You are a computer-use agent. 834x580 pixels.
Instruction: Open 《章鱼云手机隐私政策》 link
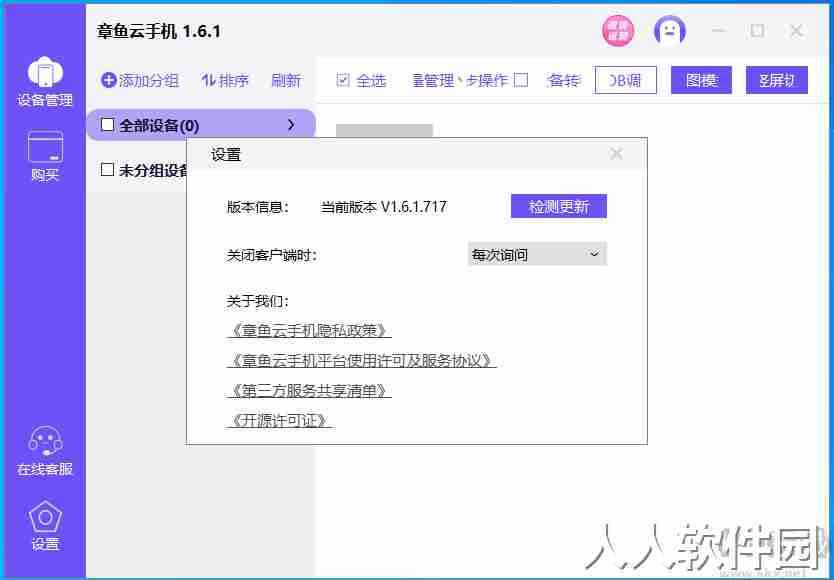click(x=309, y=331)
